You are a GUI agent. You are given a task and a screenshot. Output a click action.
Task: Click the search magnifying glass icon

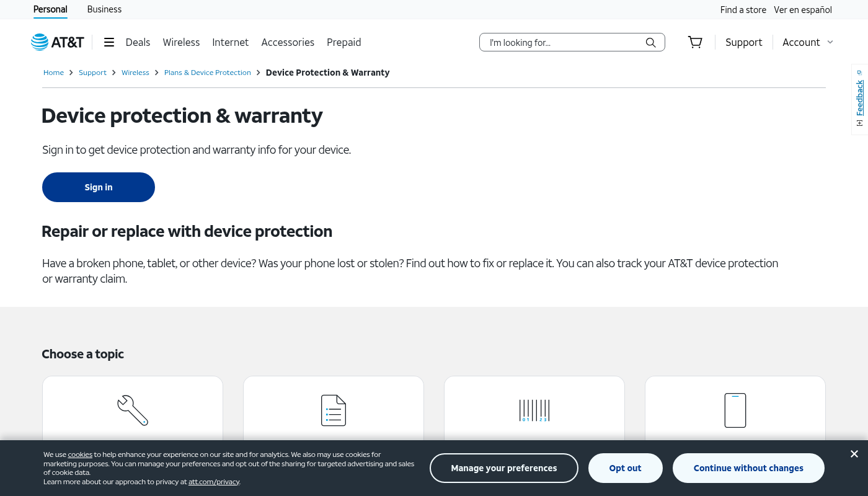tap(650, 42)
